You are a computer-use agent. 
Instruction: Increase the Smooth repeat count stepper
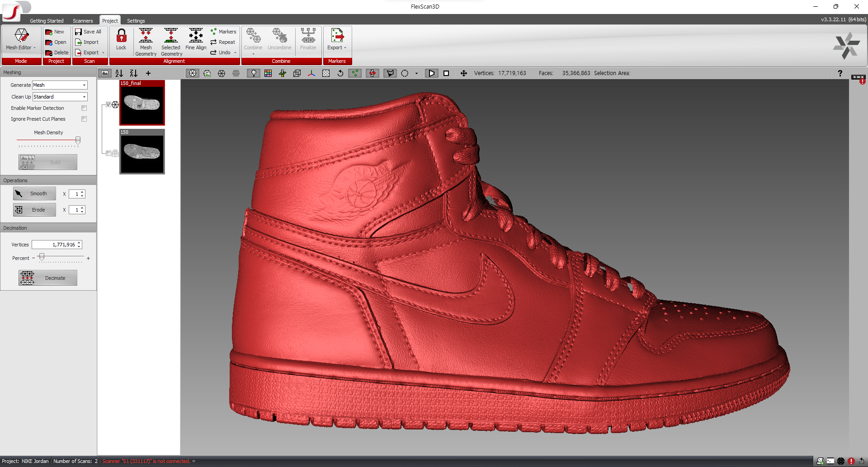pos(82,192)
